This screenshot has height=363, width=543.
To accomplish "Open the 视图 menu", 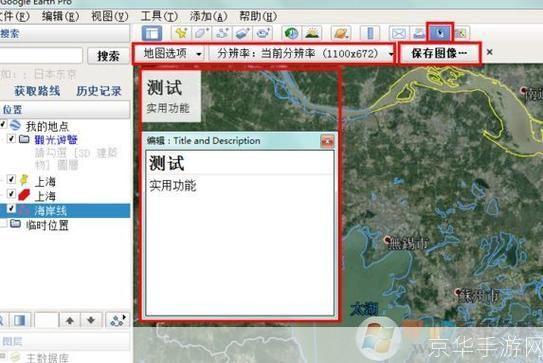I will 109,16.
